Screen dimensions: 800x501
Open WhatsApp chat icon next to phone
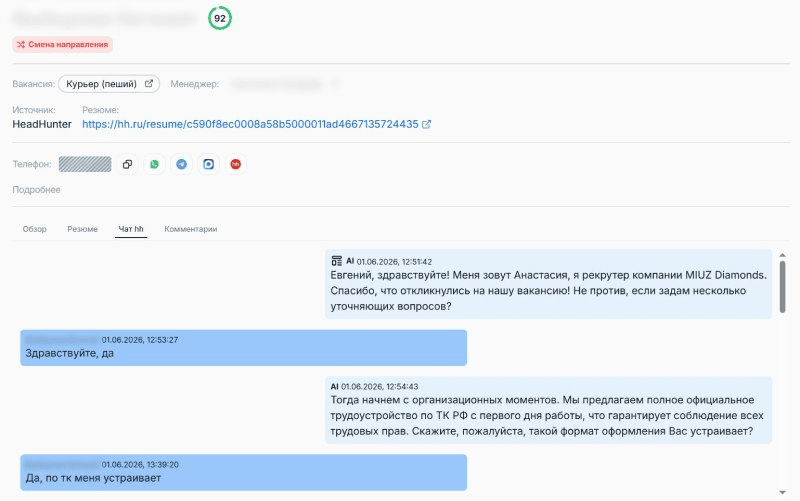[x=155, y=164]
